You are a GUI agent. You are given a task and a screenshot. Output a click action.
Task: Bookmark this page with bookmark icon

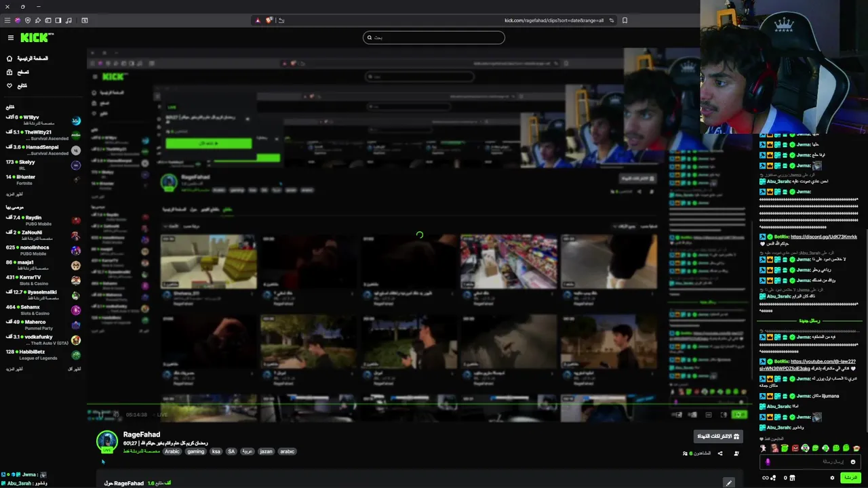click(625, 20)
